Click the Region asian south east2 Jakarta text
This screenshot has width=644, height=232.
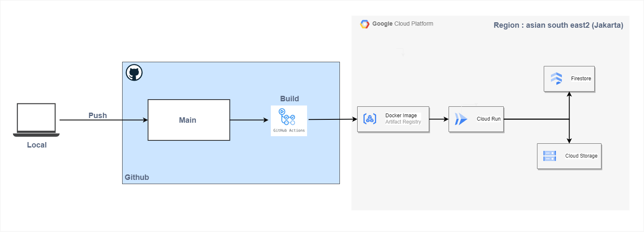(558, 25)
